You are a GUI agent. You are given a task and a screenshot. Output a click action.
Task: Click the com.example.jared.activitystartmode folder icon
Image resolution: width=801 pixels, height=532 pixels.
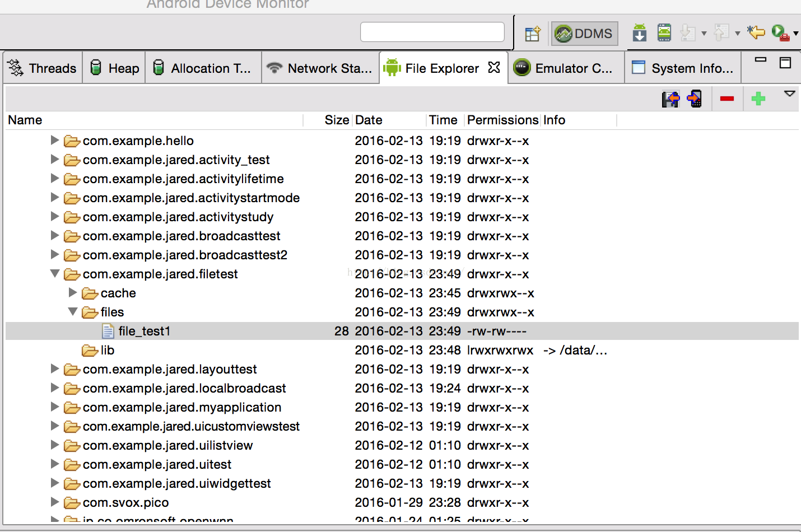(x=72, y=198)
